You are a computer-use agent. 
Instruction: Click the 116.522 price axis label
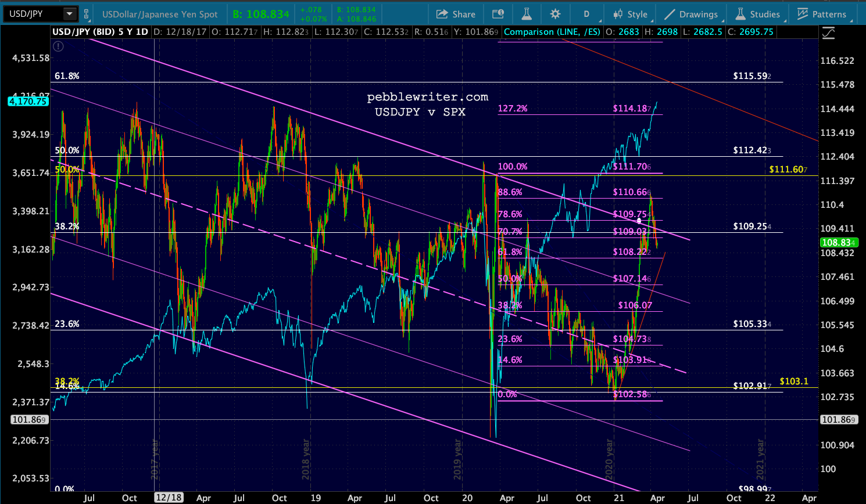pyautogui.click(x=837, y=61)
